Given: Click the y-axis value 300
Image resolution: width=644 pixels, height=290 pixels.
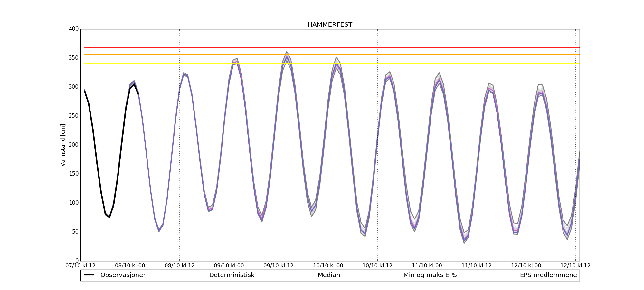Looking at the screenshot, I should (x=74, y=87).
